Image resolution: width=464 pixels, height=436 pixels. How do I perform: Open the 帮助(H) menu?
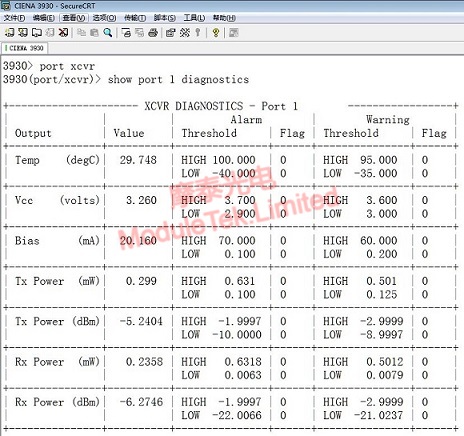(224, 18)
